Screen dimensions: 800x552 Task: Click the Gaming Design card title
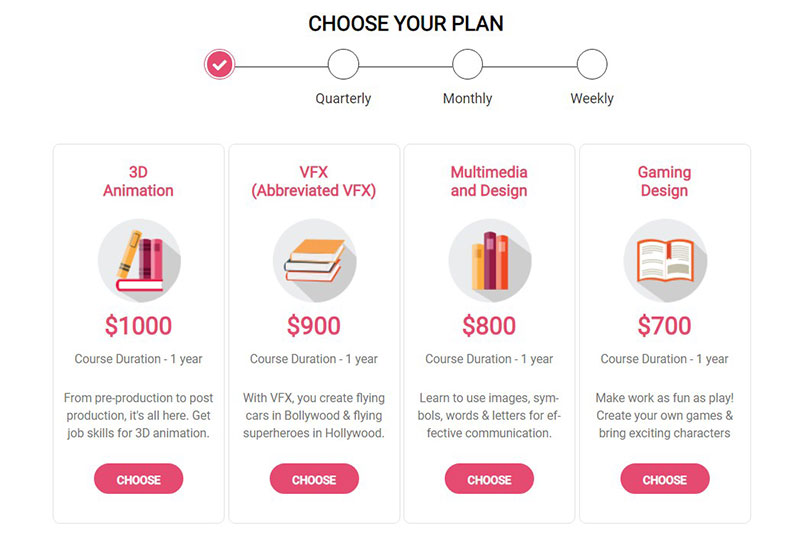coord(664,181)
